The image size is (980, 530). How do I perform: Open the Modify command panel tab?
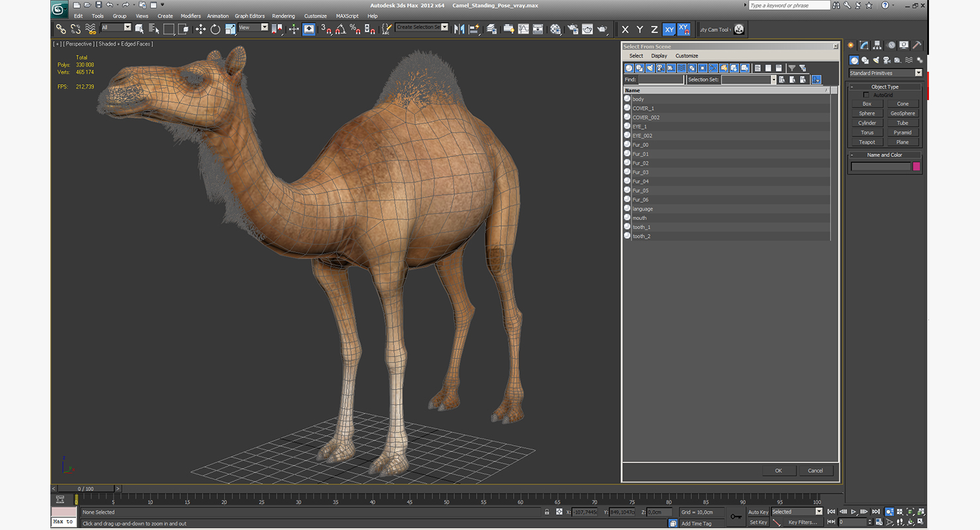(x=864, y=45)
